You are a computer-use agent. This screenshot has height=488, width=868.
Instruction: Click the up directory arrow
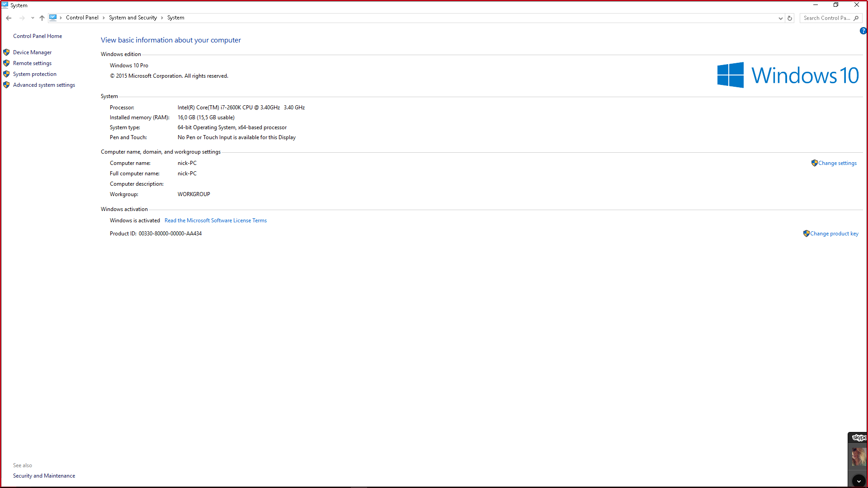[42, 18]
